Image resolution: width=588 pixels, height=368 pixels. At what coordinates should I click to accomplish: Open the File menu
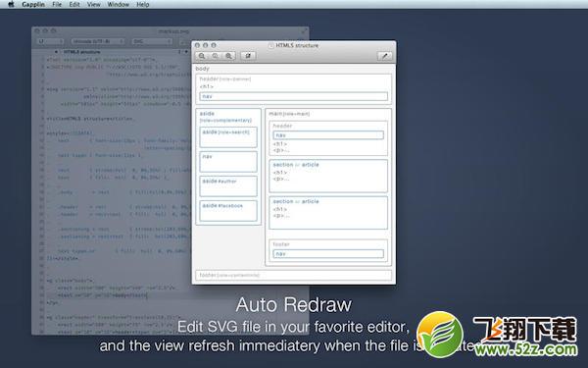(x=57, y=5)
